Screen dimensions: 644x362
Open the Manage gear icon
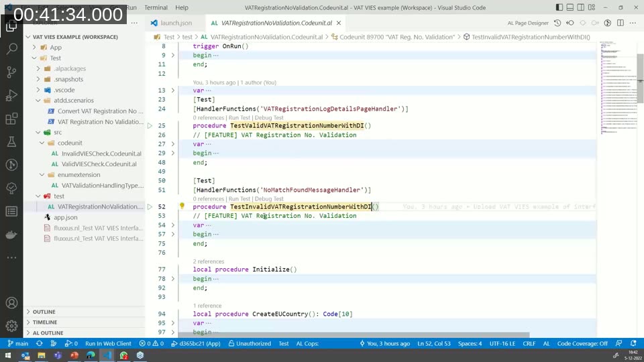click(11, 326)
